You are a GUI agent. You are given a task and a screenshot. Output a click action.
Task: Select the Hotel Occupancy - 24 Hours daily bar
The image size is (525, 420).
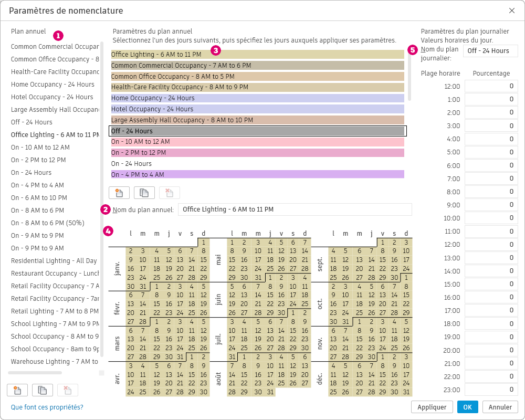pos(257,109)
